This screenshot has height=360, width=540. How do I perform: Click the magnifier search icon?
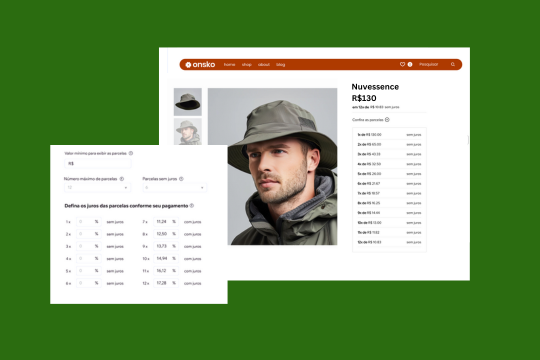click(x=453, y=64)
